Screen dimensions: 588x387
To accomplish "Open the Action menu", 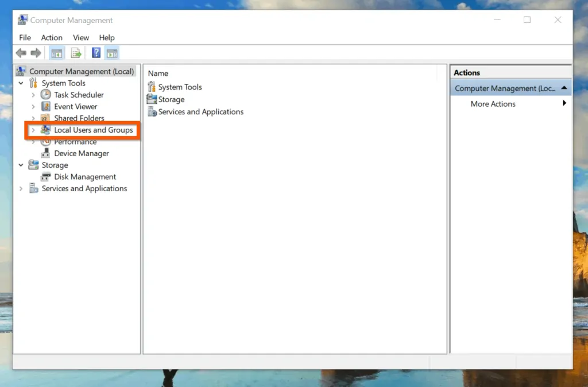I will 52,37.
